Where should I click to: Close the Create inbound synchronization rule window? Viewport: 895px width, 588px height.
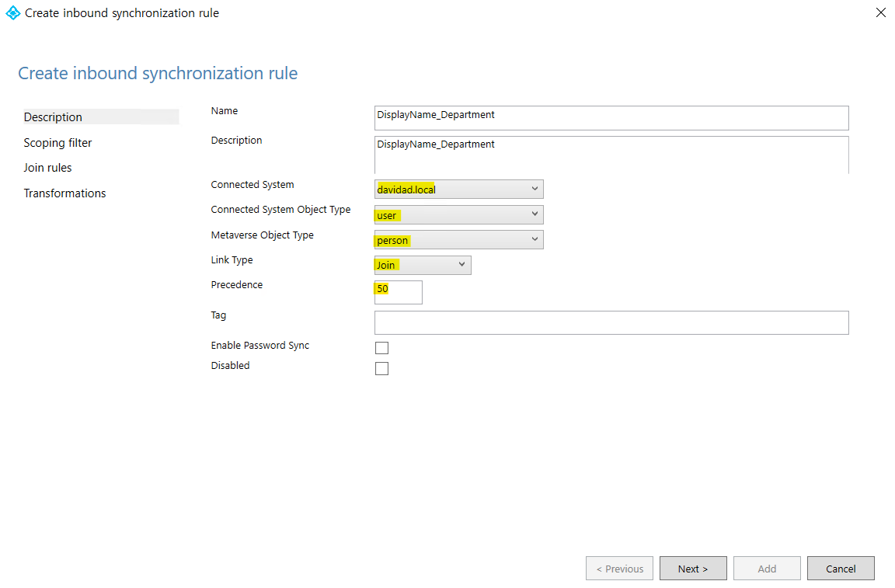[x=881, y=12]
